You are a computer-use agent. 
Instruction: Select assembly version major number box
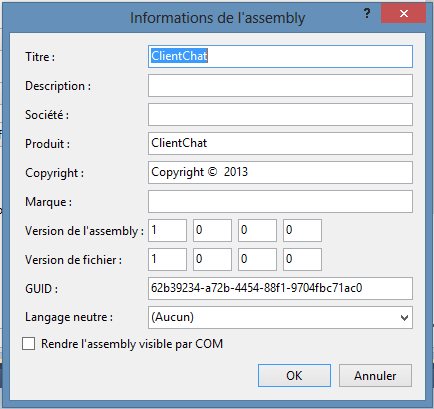pos(167,230)
